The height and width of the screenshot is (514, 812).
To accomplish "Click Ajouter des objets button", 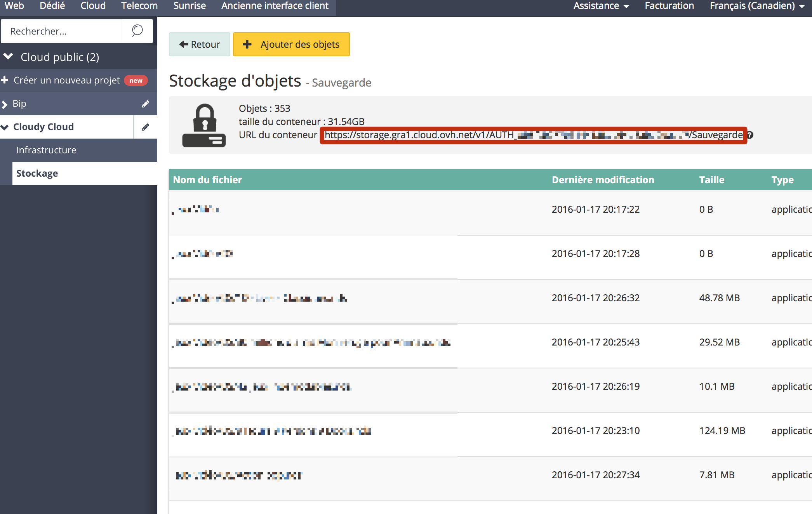I will (291, 44).
